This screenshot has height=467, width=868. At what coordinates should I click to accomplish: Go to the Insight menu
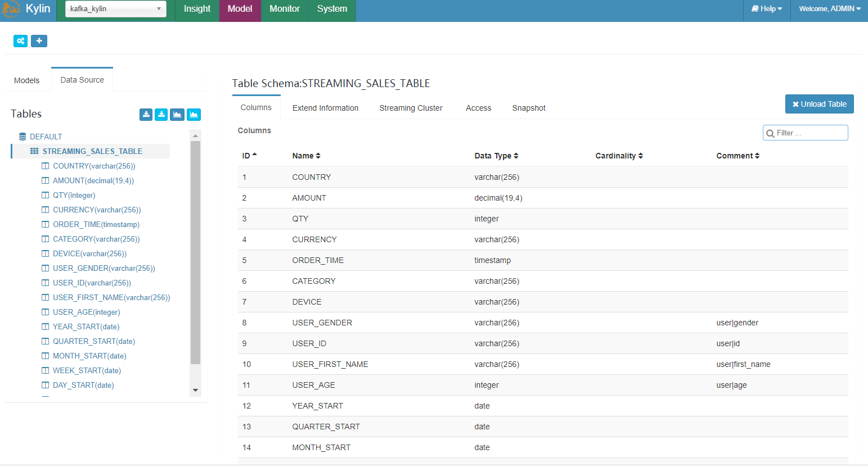[197, 9]
